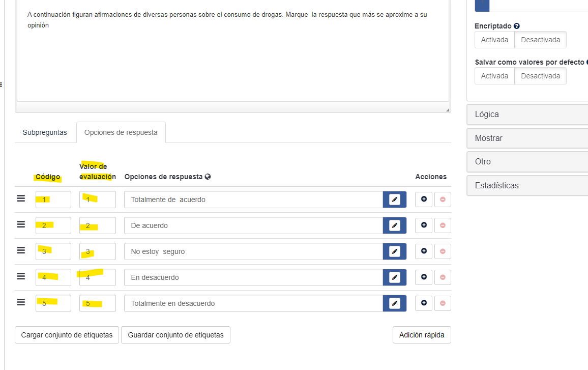Click pencil edit icon for 'Totalmente en desacuerdo'
Screen dimensions: 588x370
tap(394, 303)
